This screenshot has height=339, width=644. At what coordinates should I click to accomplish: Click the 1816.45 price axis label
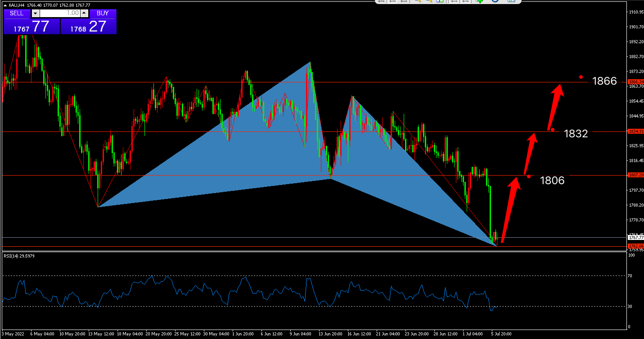pyautogui.click(x=636, y=161)
